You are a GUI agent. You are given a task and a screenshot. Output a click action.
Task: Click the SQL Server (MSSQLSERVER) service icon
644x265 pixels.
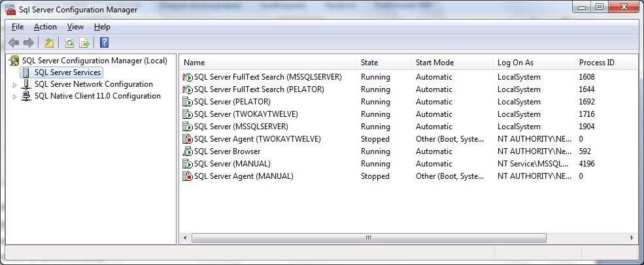[187, 127]
